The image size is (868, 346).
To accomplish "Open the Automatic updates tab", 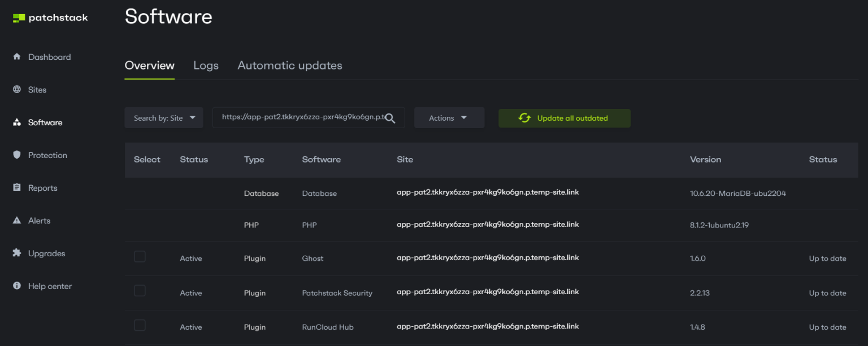I will pos(289,65).
